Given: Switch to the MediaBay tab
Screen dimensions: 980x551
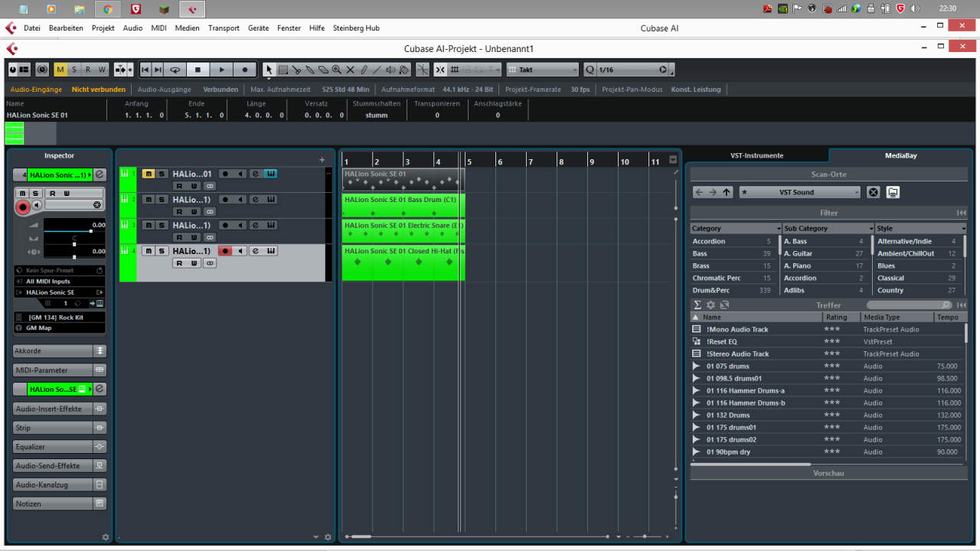Looking at the screenshot, I should pos(900,155).
